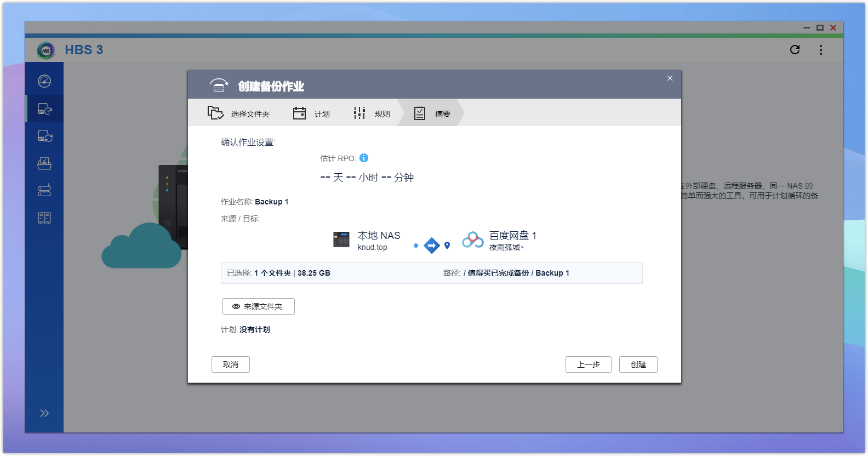
Task: Switch to the 规则 step tab
Action: point(372,113)
